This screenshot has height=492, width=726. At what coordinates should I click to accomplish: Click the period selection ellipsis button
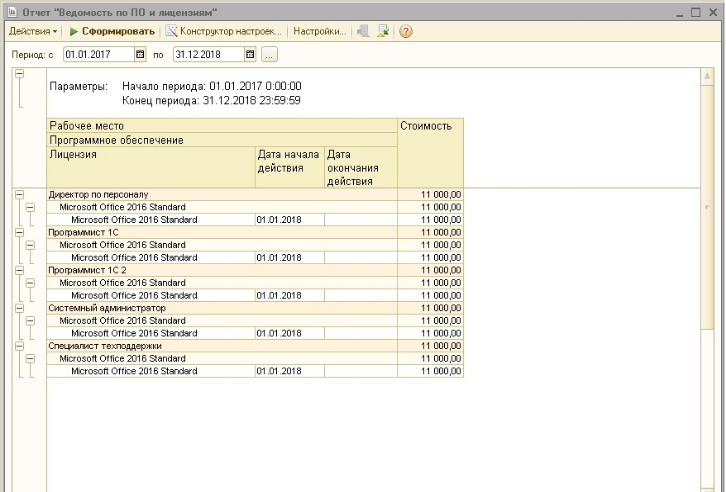click(x=269, y=55)
